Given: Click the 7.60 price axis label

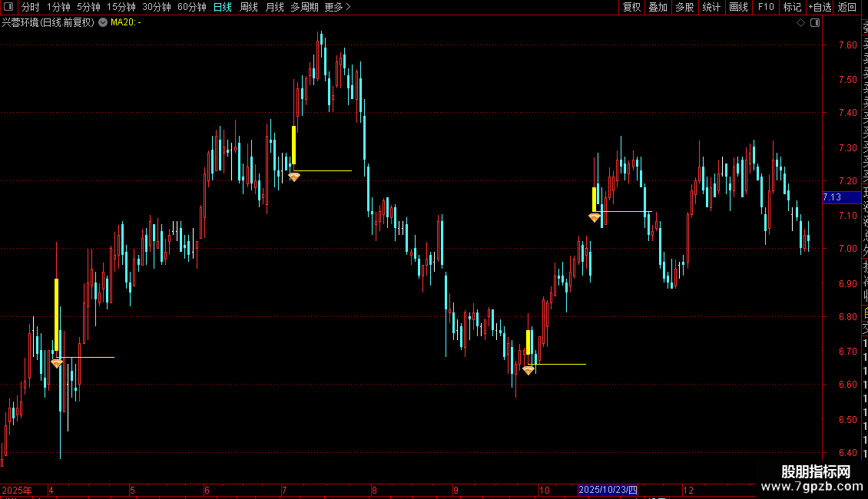Looking at the screenshot, I should click(x=847, y=45).
